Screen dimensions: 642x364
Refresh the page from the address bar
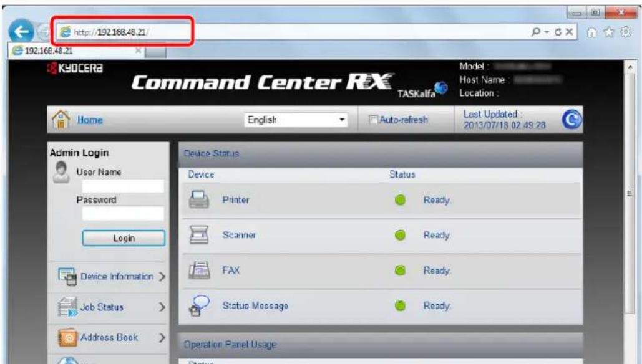[x=558, y=32]
